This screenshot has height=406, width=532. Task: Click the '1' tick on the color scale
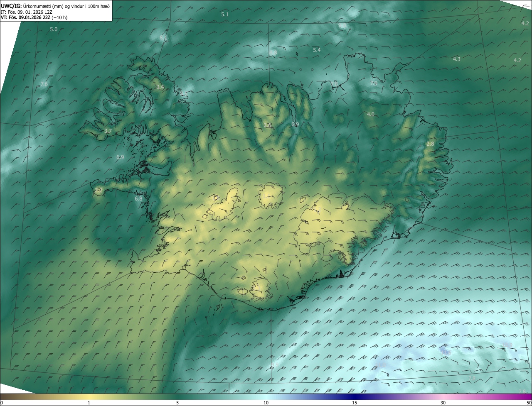(x=89, y=403)
